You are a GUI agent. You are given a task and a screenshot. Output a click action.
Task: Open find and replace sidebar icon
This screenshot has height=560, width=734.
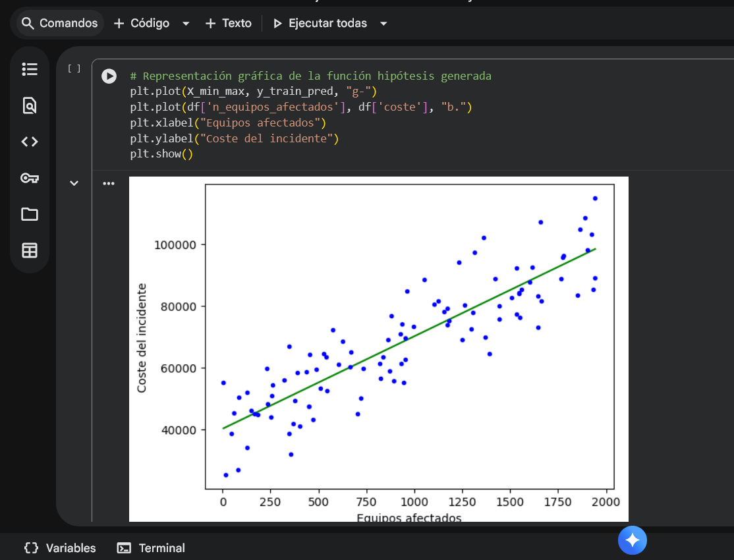[x=30, y=105]
